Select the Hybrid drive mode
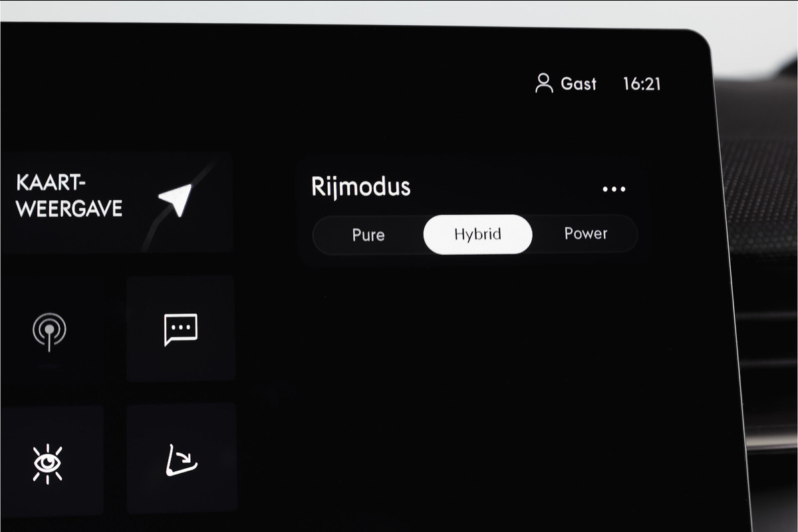798x532 pixels. (x=477, y=234)
